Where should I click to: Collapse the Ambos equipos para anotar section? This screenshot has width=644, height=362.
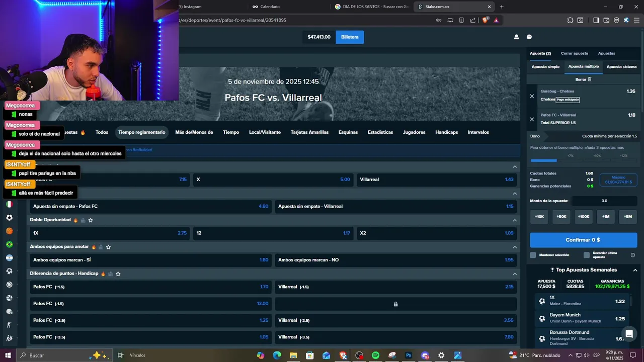(515, 247)
